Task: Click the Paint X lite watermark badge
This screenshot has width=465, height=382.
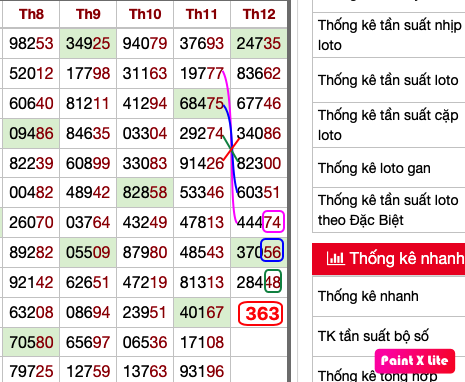Action: point(415,361)
